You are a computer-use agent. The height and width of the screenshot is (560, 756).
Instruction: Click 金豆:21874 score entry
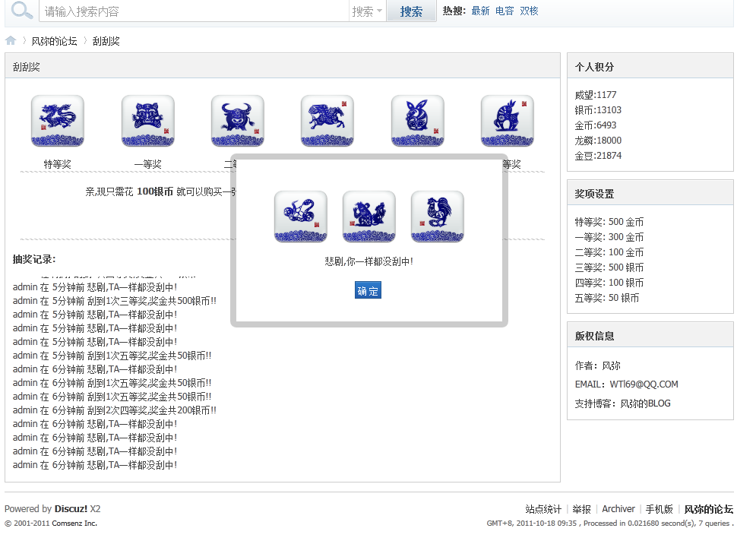598,156
